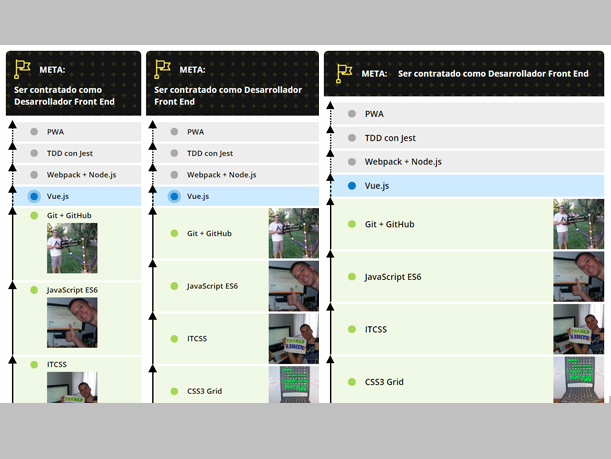Screen dimensions: 611x459
Task: Select Webpack + Node.js in the left panel
Action: (x=81, y=175)
